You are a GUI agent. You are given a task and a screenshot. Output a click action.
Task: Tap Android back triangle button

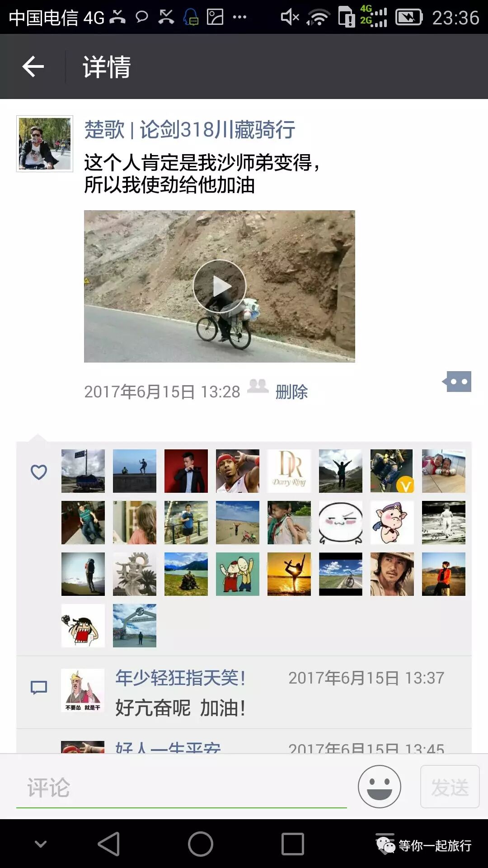(x=109, y=844)
